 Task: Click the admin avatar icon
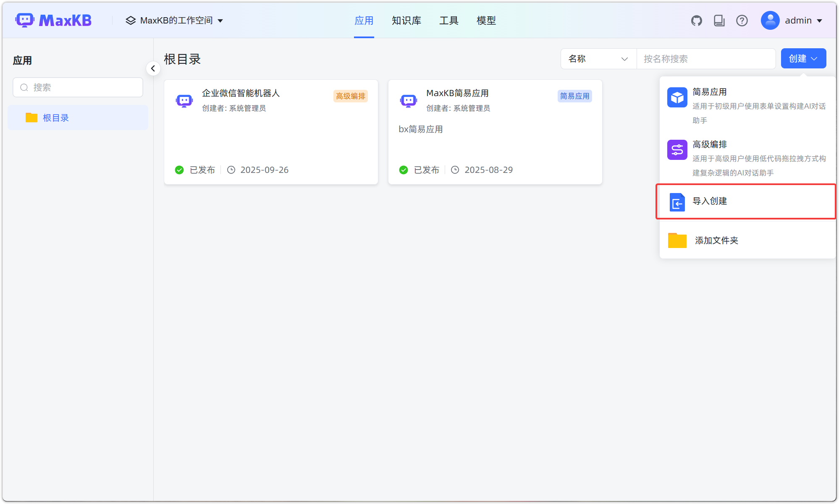(770, 20)
